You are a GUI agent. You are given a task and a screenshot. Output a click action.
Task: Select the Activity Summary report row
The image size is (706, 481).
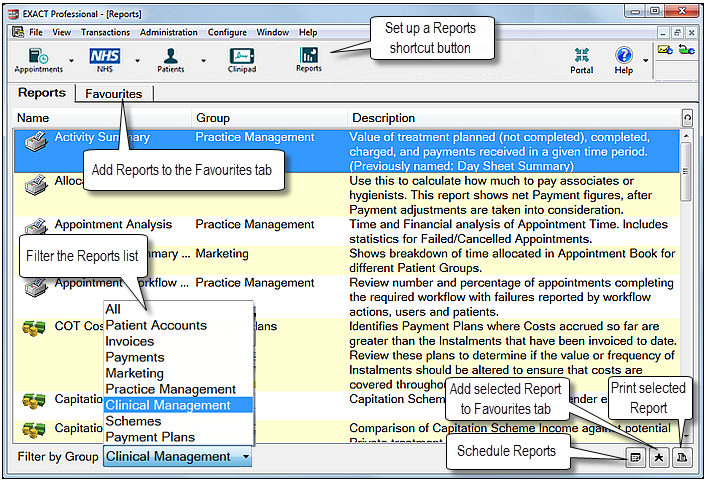coord(346,151)
